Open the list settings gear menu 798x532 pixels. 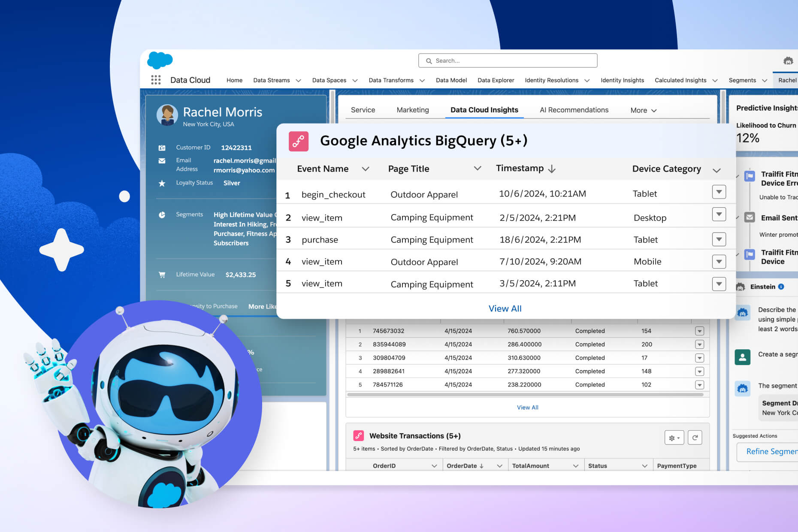point(674,438)
